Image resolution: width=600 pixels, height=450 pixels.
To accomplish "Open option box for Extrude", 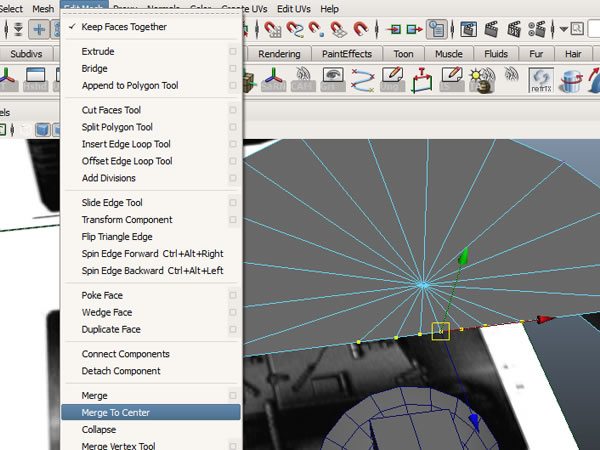I will 232,51.
